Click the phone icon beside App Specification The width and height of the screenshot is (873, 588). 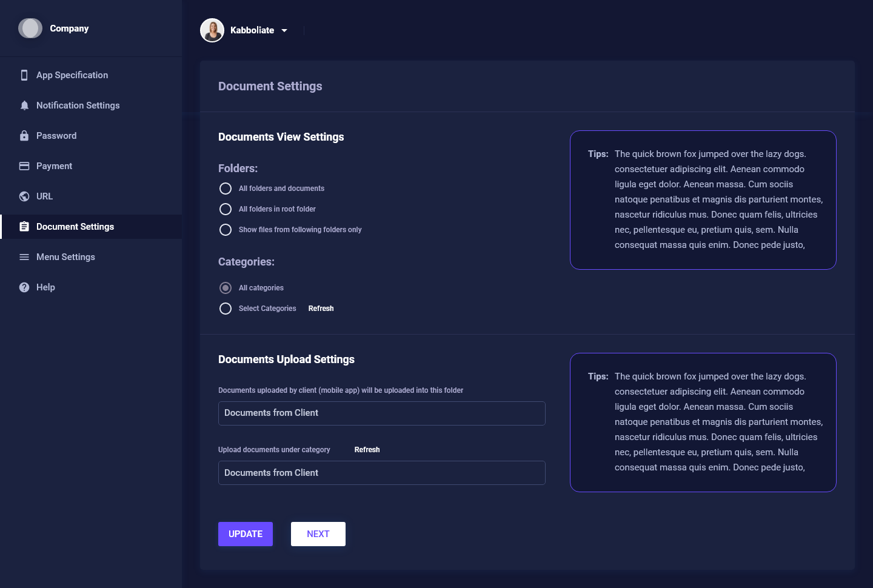(x=24, y=75)
